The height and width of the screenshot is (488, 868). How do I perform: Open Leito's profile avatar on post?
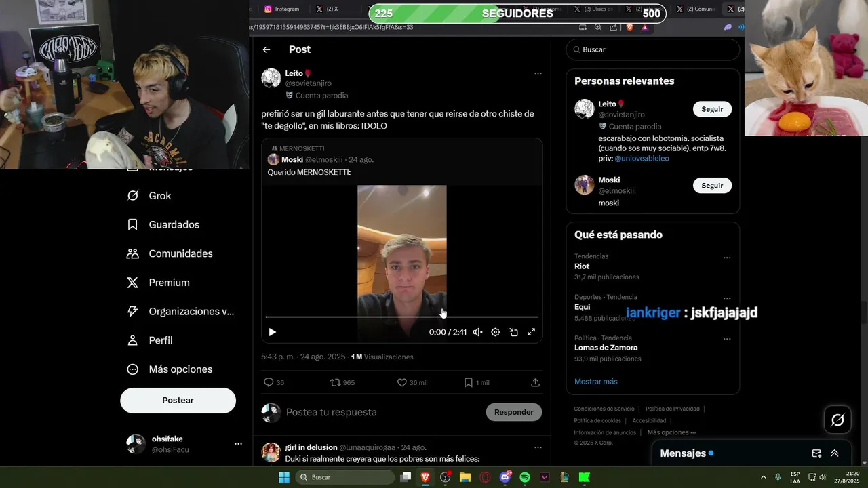click(271, 78)
